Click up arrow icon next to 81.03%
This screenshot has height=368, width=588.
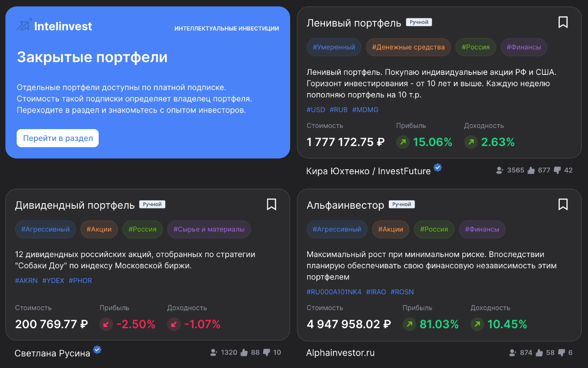click(409, 324)
